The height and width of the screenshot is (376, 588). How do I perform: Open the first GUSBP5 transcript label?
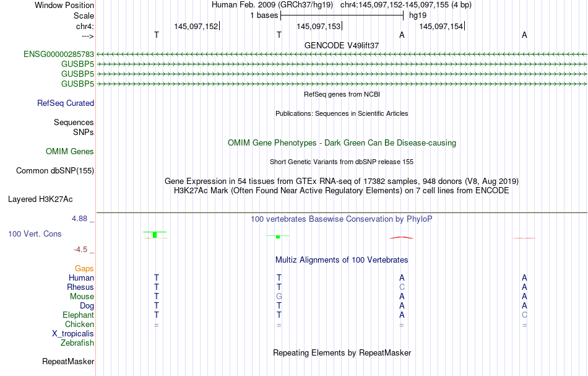coord(77,64)
